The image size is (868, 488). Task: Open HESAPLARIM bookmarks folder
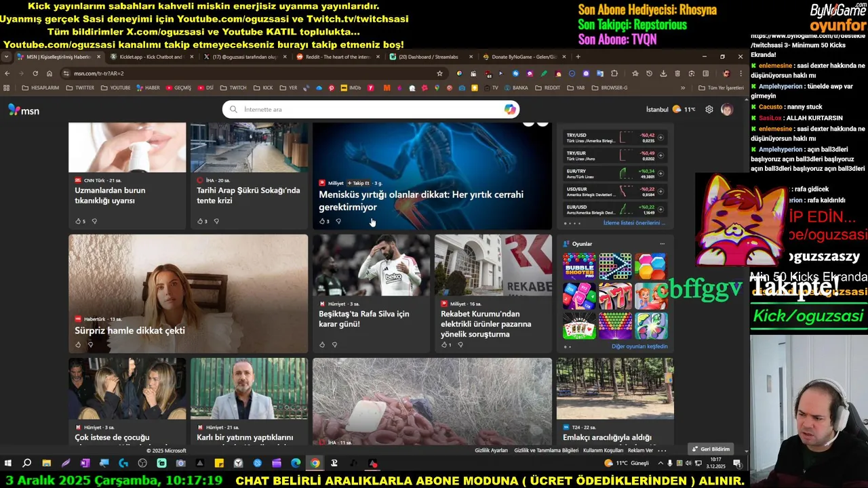coord(40,87)
